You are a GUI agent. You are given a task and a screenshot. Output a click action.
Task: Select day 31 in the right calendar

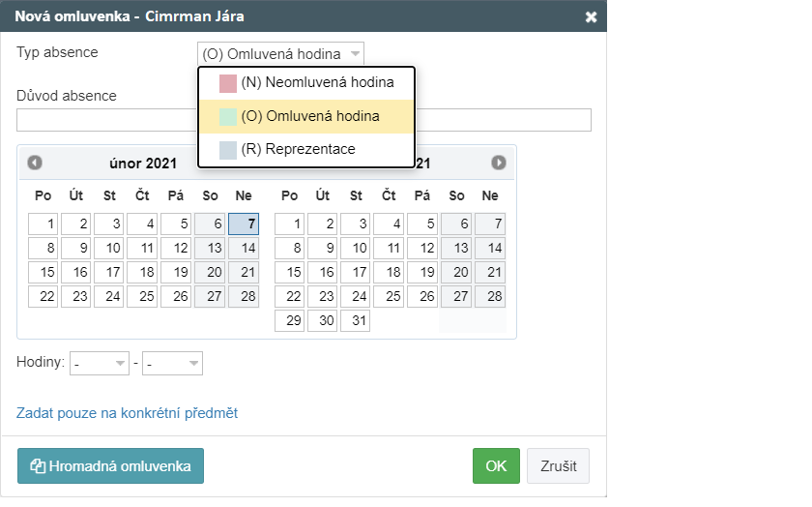click(356, 320)
